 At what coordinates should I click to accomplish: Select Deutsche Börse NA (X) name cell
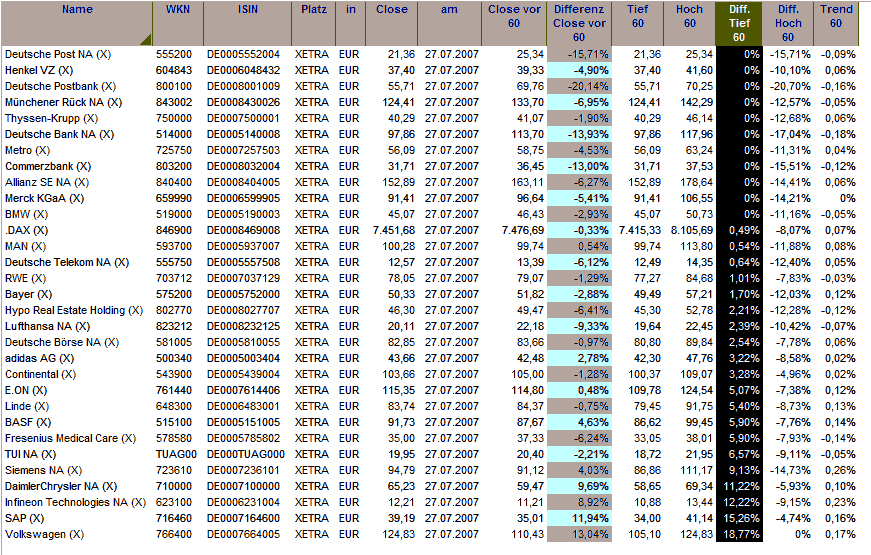(62, 342)
